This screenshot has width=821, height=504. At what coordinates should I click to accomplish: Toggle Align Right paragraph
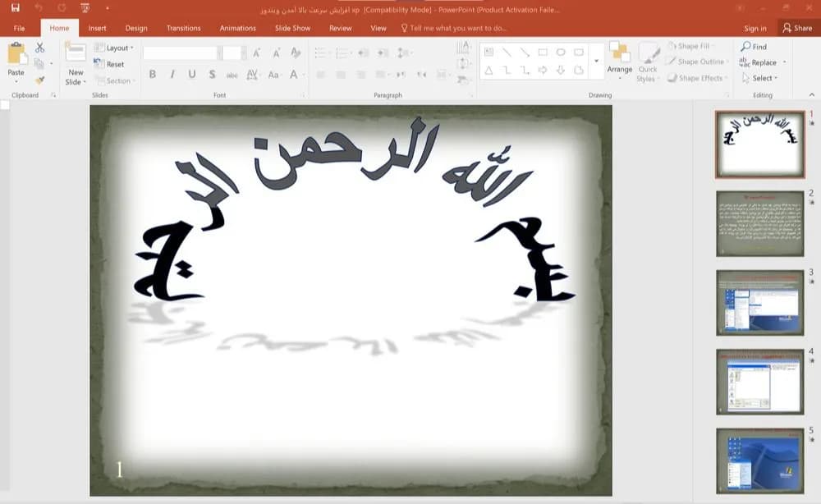(360, 75)
